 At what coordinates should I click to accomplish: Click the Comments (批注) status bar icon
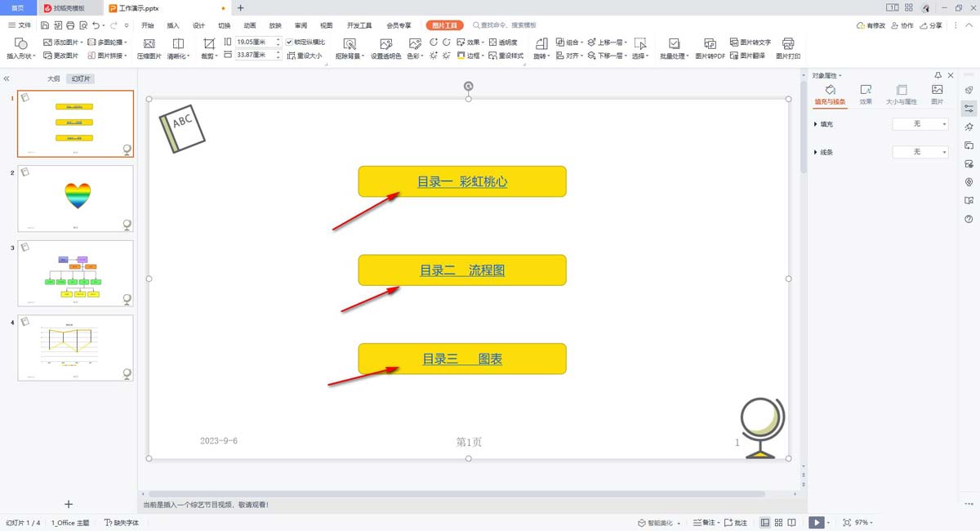coord(735,523)
